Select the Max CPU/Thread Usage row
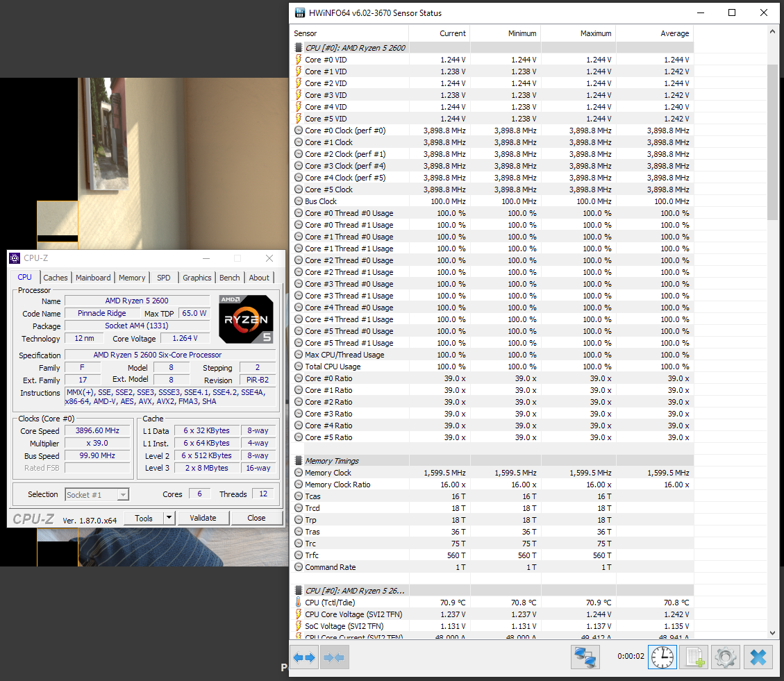This screenshot has width=784, height=681. (x=492, y=355)
